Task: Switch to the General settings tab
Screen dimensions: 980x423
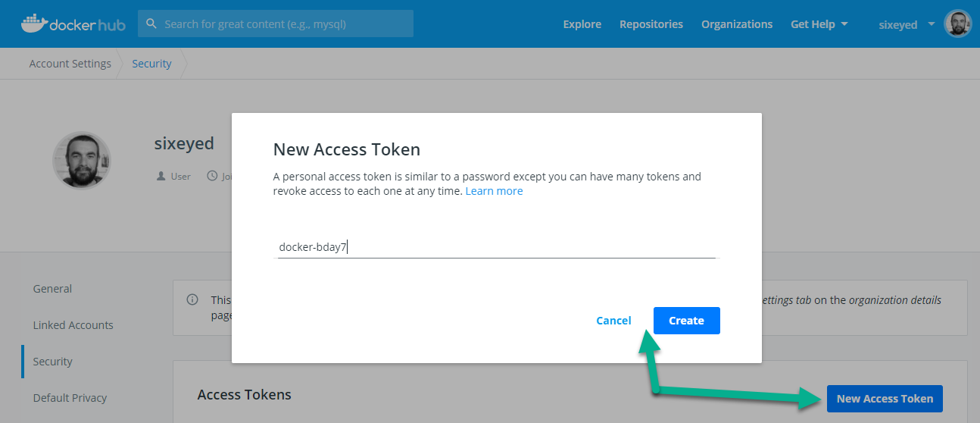Action: click(52, 289)
